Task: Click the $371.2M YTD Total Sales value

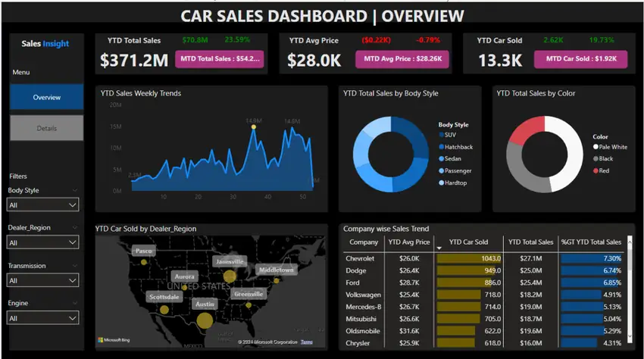Action: coord(134,61)
